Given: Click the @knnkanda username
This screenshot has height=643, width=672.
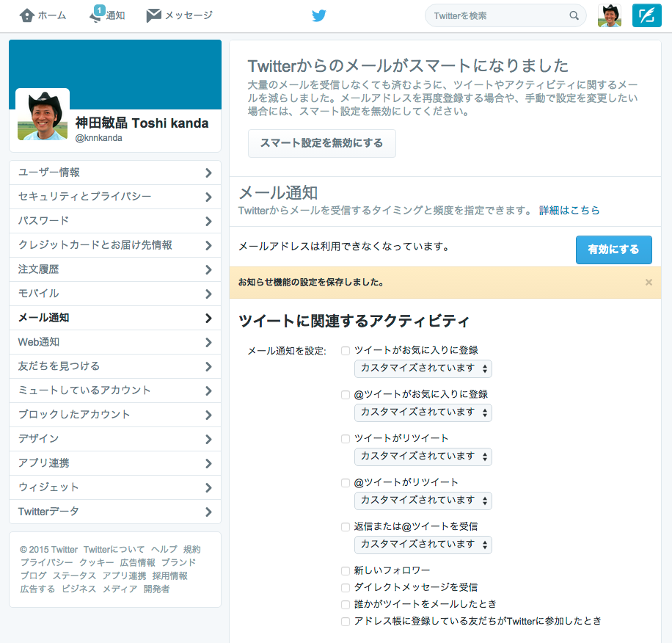Looking at the screenshot, I should click(x=98, y=138).
